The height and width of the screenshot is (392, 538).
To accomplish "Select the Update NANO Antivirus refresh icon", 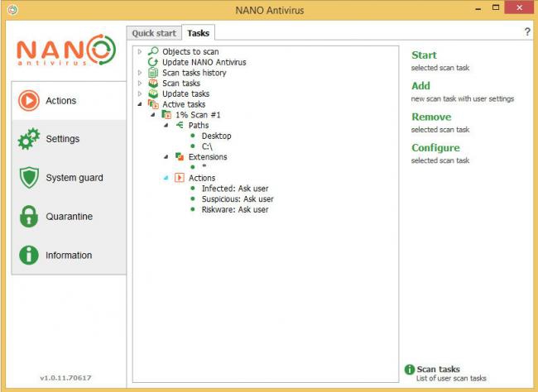I will [x=152, y=62].
